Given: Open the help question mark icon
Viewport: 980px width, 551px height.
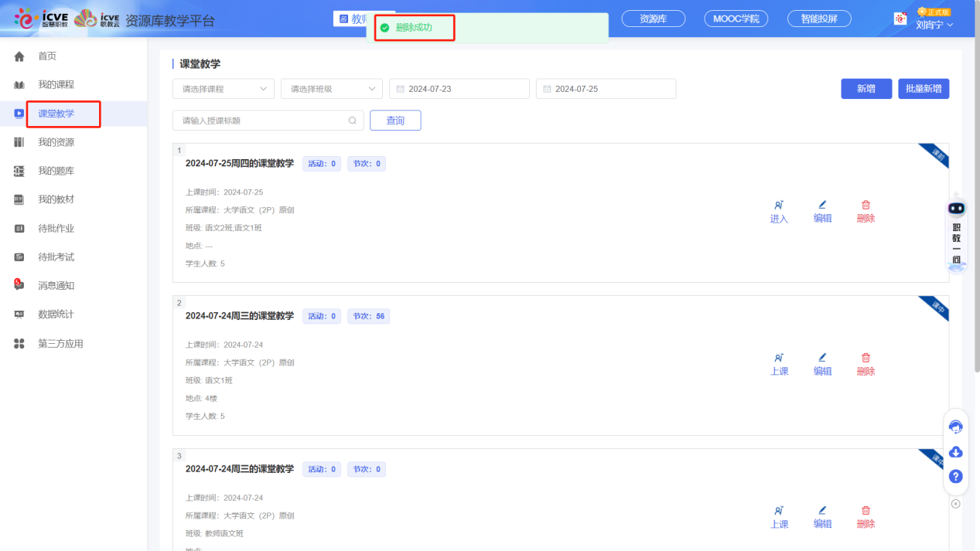Looking at the screenshot, I should (x=955, y=477).
